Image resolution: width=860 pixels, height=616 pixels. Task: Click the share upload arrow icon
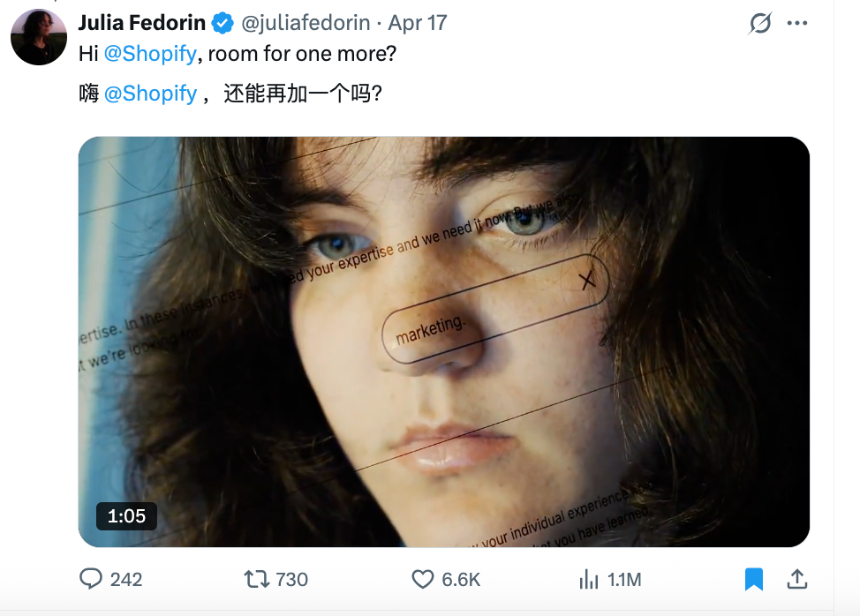(797, 579)
